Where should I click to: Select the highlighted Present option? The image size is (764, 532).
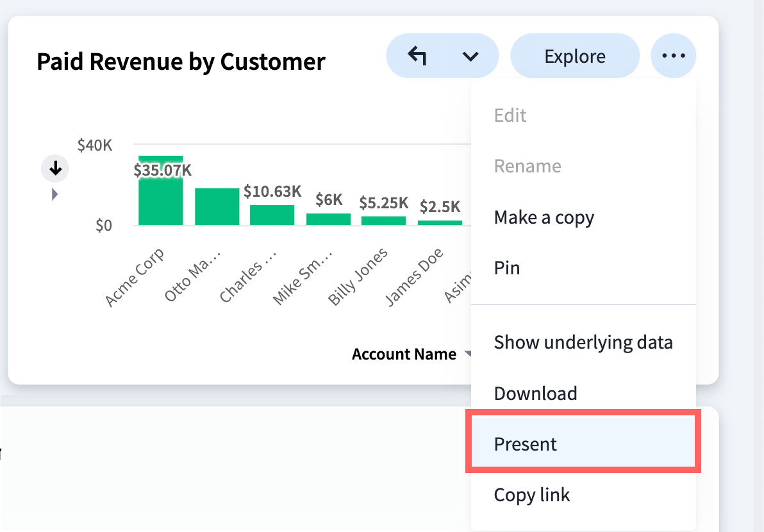click(x=526, y=444)
